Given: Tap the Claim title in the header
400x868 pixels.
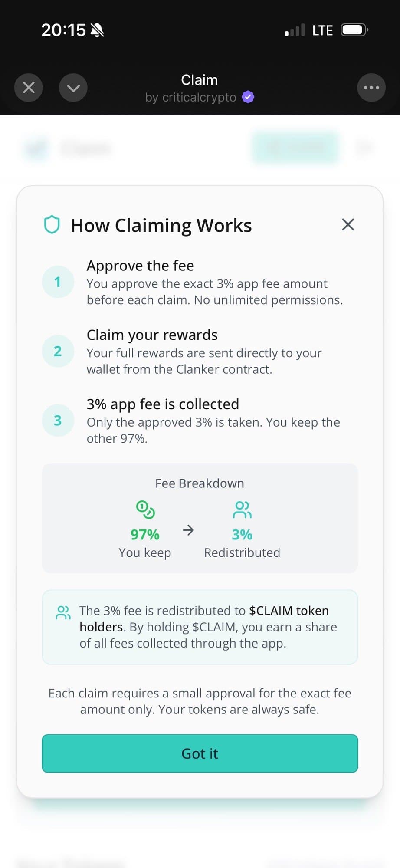Looking at the screenshot, I should coord(199,80).
